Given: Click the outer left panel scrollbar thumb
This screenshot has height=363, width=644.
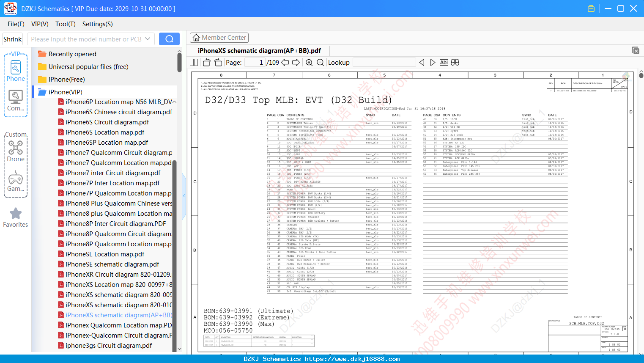Looking at the screenshot, I should (x=179, y=63).
